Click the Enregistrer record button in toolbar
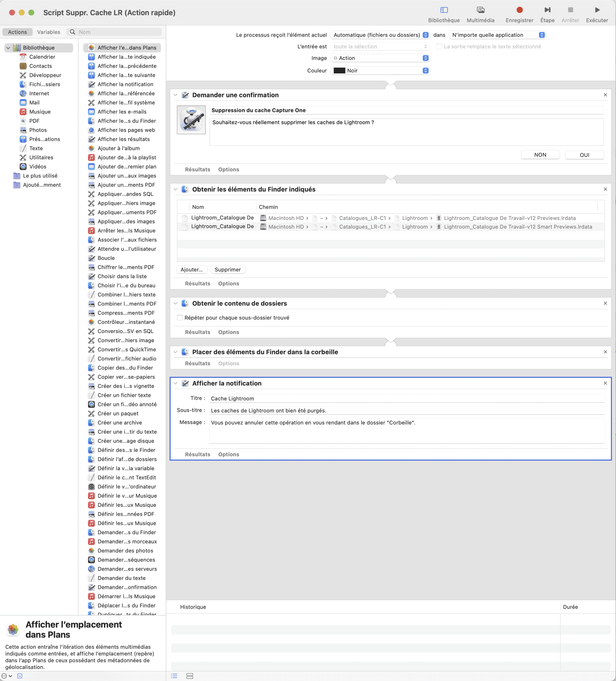 pyautogui.click(x=519, y=10)
